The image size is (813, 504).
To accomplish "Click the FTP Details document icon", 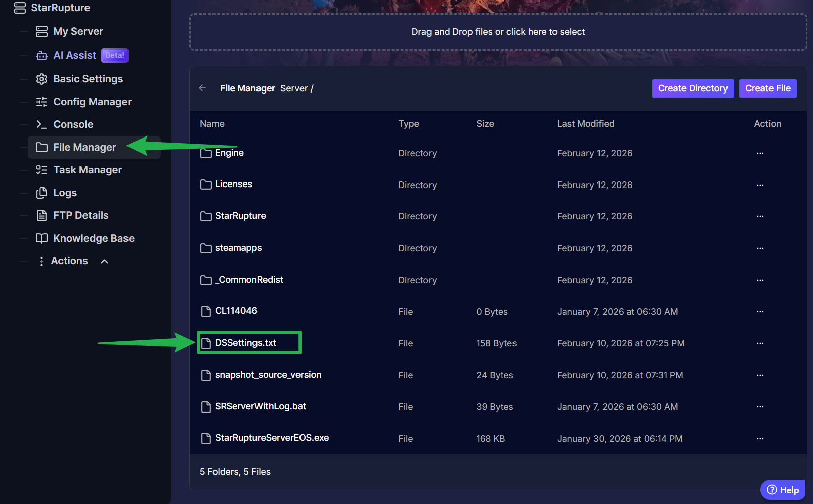I will [42, 215].
